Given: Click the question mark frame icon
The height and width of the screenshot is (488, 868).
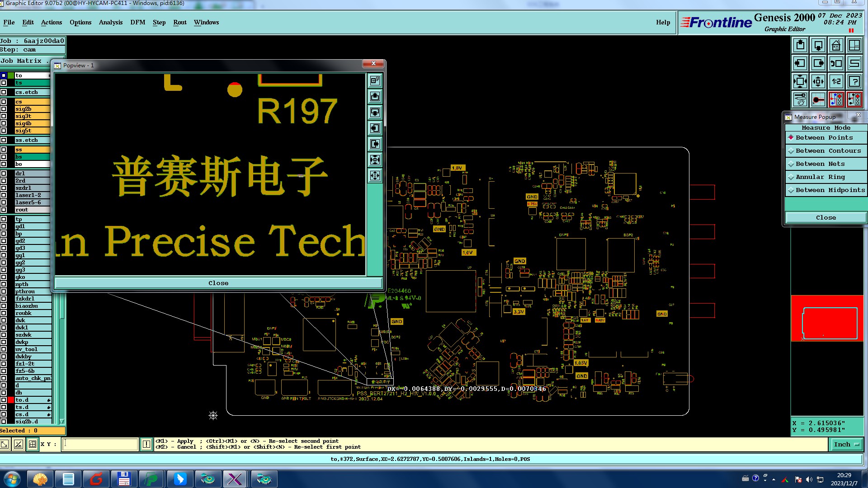Looking at the screenshot, I should pyautogui.click(x=854, y=82).
